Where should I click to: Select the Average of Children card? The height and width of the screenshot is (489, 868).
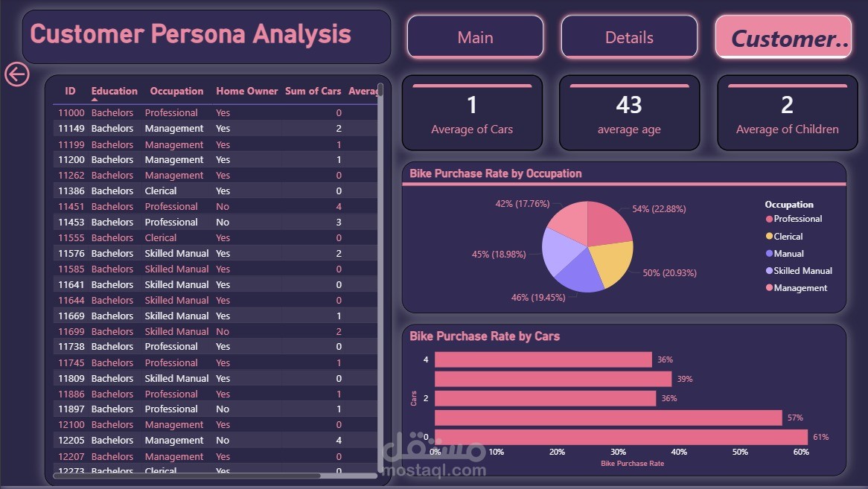click(x=787, y=113)
